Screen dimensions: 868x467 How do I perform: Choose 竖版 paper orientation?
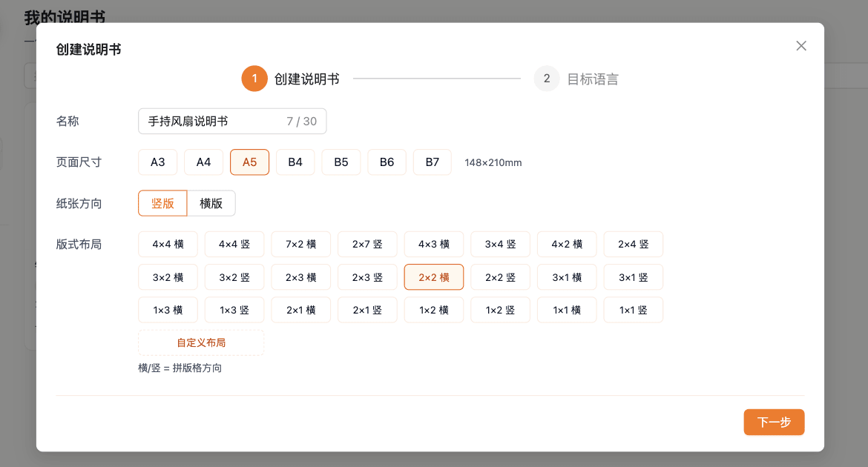pos(162,203)
